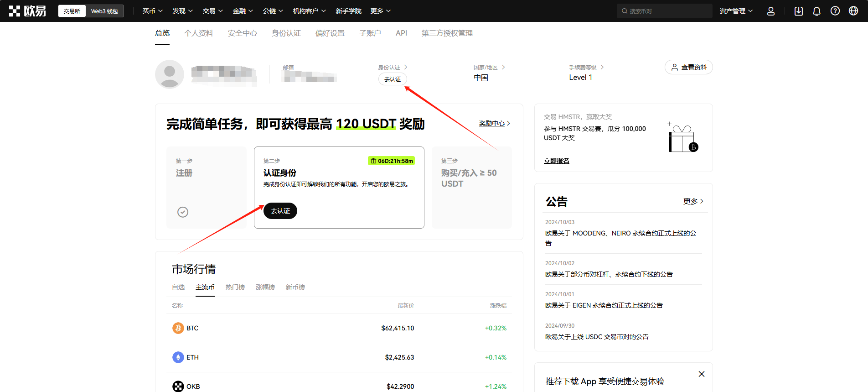Select the 个人资料 tab
The width and height of the screenshot is (868, 392).
pyautogui.click(x=199, y=33)
